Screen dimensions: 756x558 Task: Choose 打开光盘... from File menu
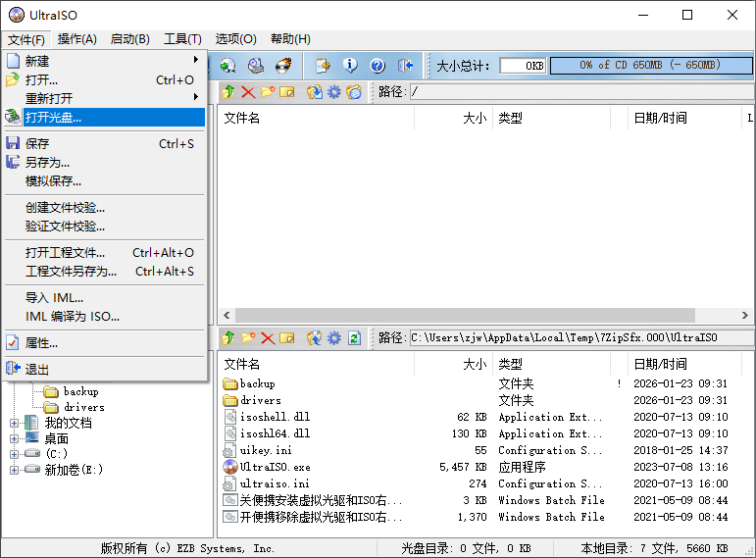(x=105, y=118)
